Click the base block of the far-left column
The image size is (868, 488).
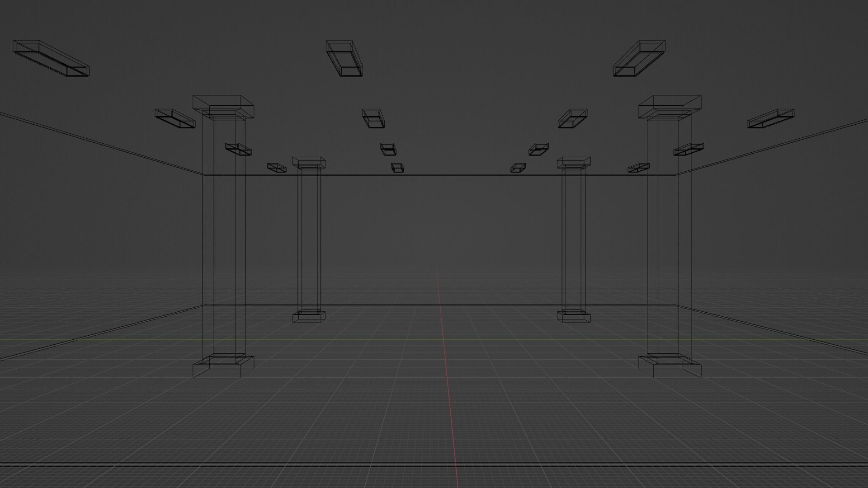click(x=309, y=316)
